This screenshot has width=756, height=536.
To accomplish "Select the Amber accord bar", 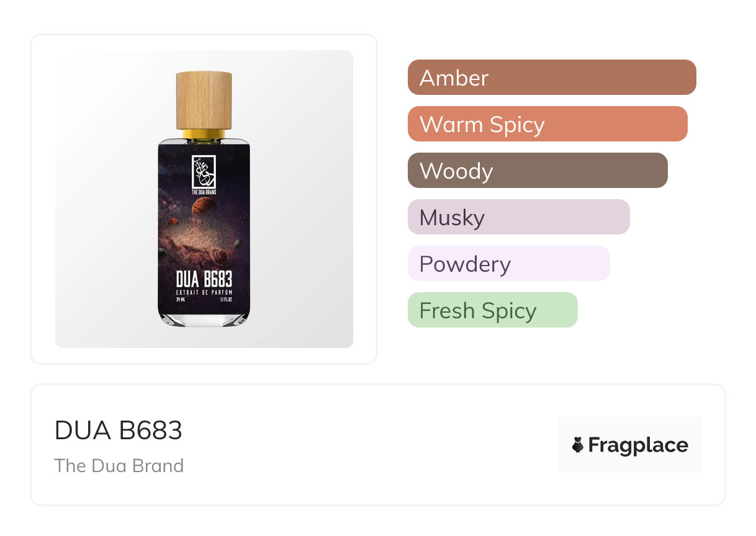I will (552, 78).
